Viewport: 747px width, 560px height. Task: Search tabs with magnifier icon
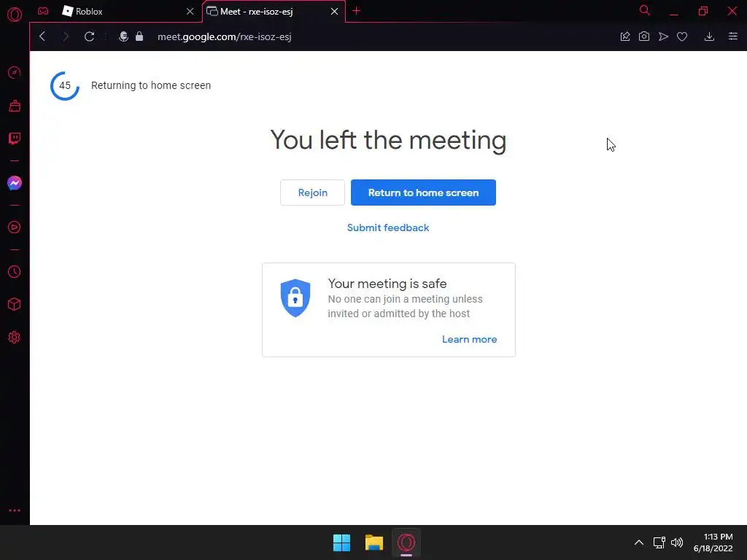(645, 10)
